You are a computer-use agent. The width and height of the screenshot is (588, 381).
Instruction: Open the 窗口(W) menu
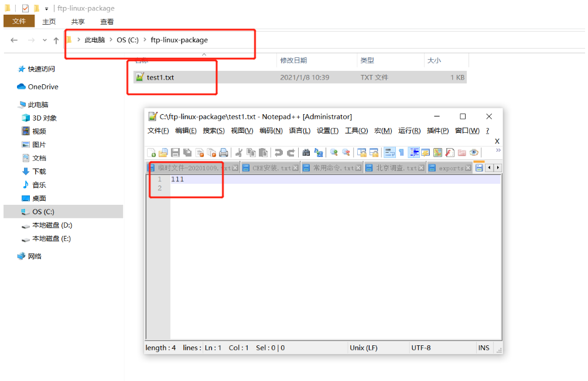tap(467, 131)
